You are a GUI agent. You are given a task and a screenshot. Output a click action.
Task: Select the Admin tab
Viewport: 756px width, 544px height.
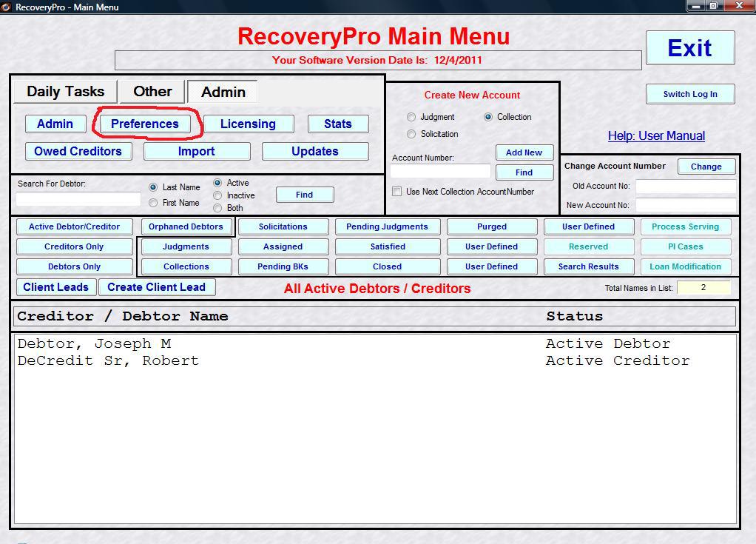(223, 92)
